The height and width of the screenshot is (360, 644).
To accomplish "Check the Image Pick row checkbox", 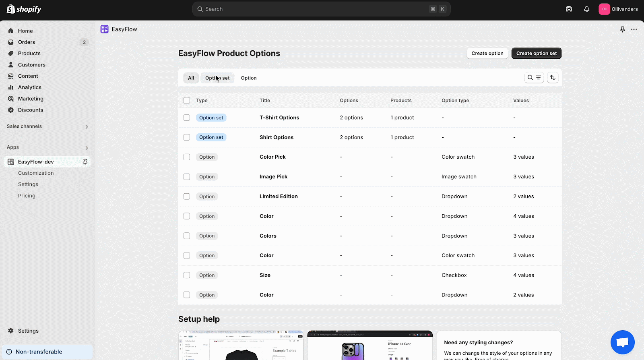I will click(187, 177).
